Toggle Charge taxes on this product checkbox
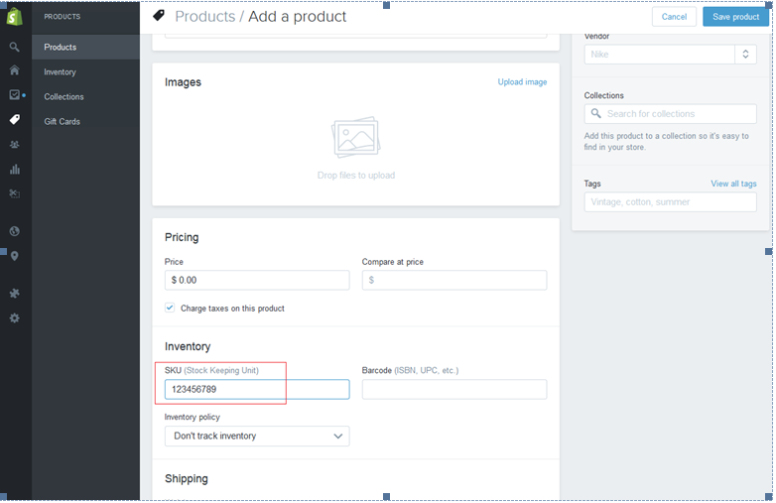776x503 pixels. [x=170, y=308]
